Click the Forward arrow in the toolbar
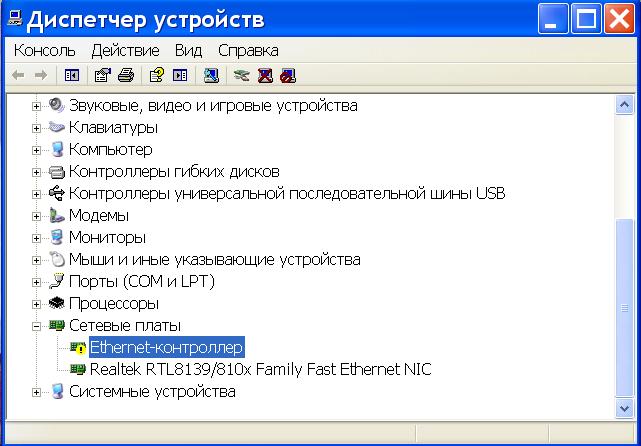 pyautogui.click(x=40, y=75)
